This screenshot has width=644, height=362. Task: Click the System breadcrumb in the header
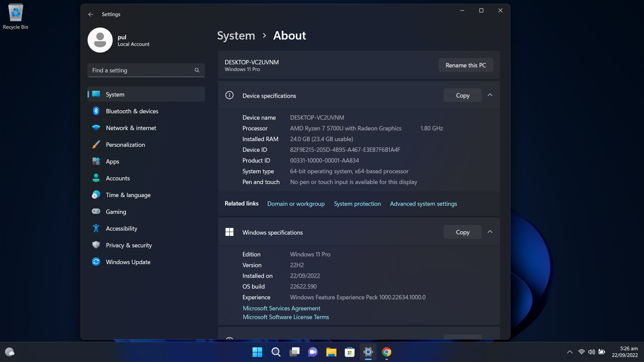tap(236, 36)
